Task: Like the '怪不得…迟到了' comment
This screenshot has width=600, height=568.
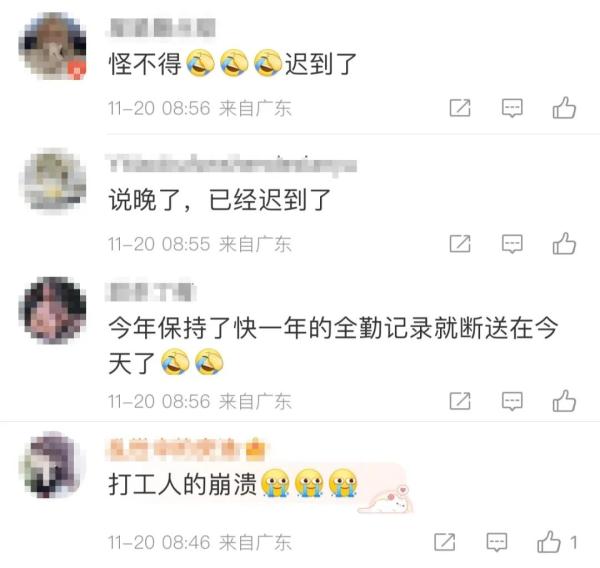Action: 564,108
